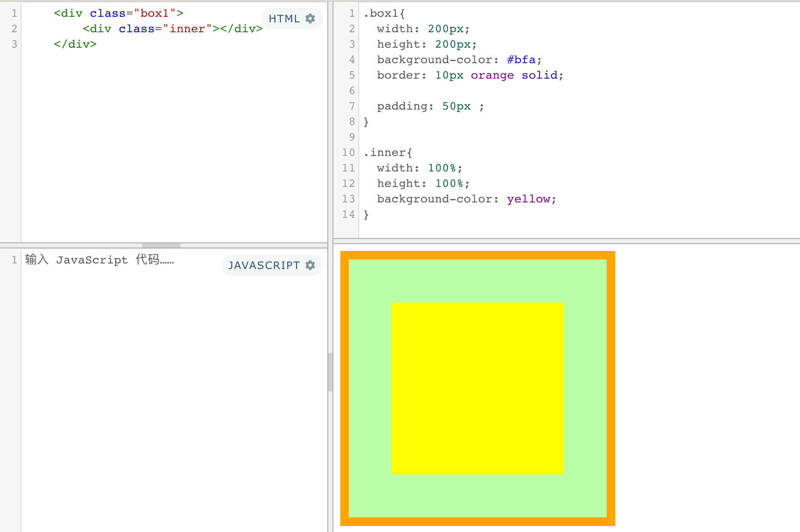Click 'height: 100%;' in CSS
This screenshot has width=800, height=532.
pos(424,183)
